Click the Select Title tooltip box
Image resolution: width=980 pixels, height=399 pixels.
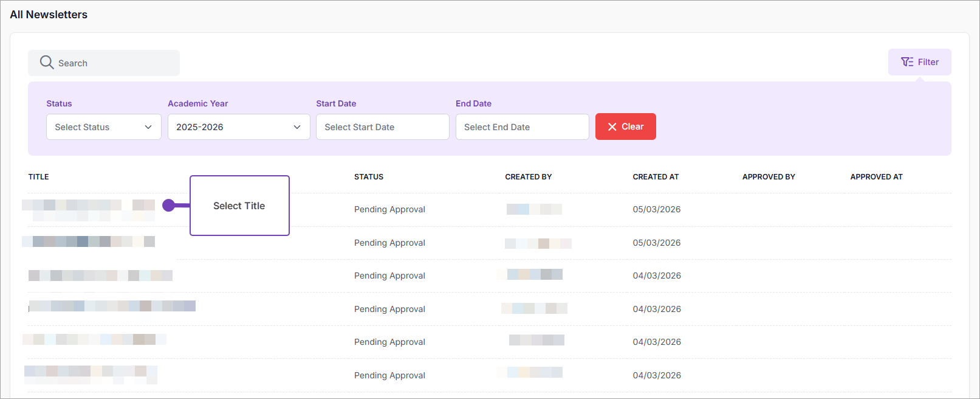click(x=239, y=206)
